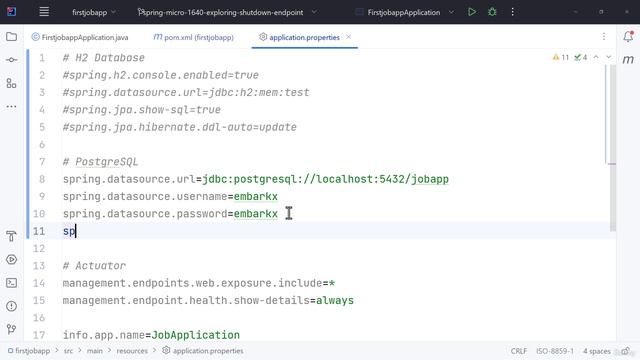Open Notifications bell icon
640x360 pixels.
[x=628, y=36]
